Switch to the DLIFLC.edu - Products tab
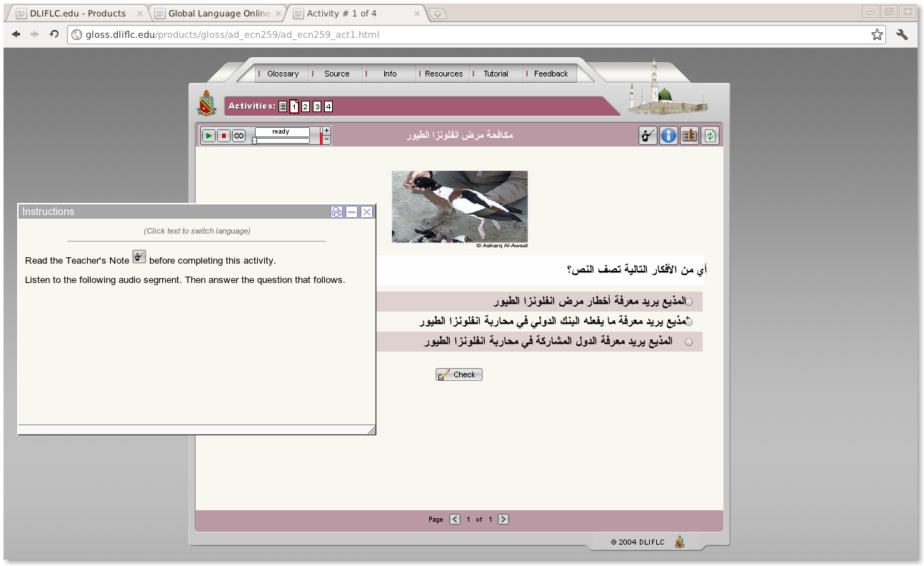The image size is (924, 566). pos(78,13)
